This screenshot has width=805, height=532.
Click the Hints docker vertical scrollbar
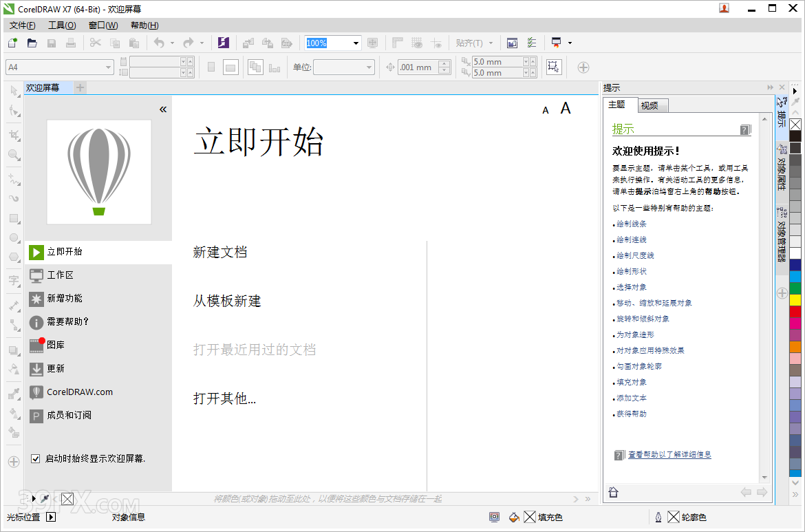pyautogui.click(x=764, y=298)
